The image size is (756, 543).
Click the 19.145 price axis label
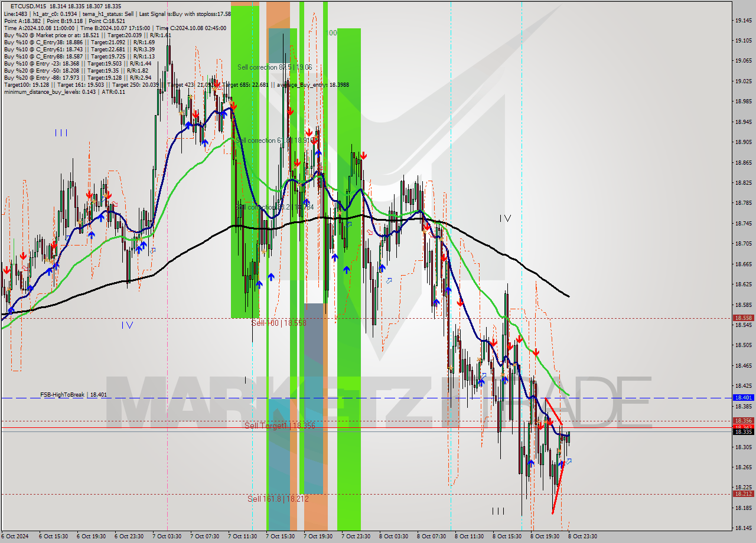coord(743,21)
